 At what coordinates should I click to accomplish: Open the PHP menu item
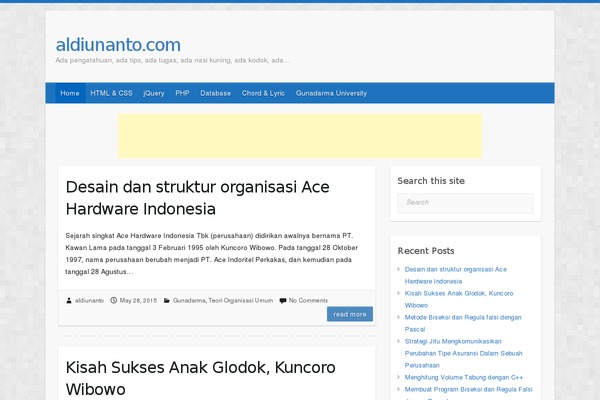[x=182, y=93]
